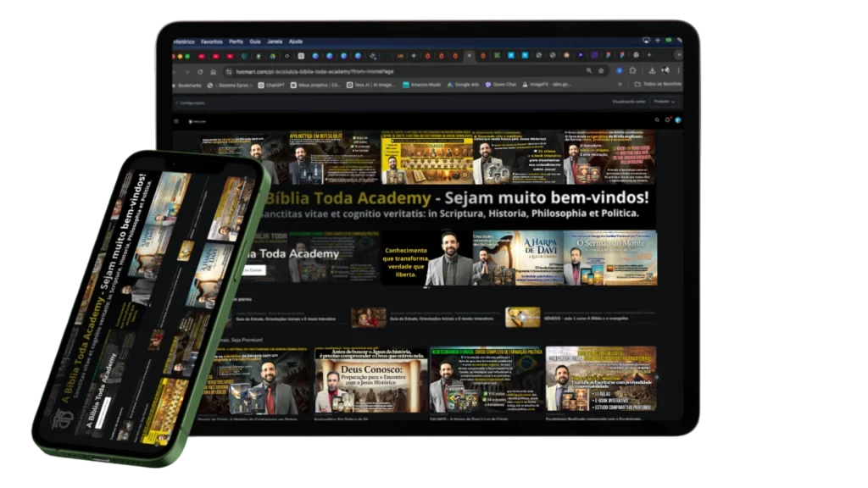Click Brazil flag input source icon
Image resolution: width=868 pixels, height=488 pixels.
(668, 41)
